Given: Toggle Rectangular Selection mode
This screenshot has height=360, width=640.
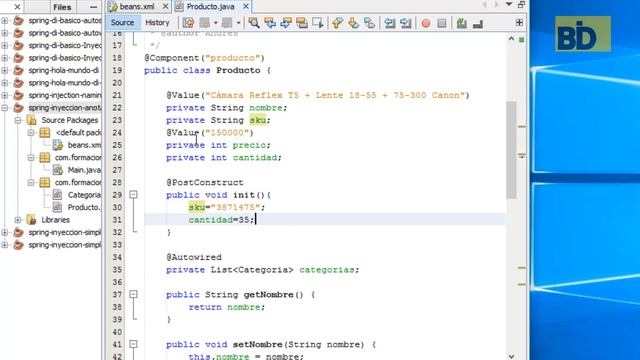Looking at the screenshot, I should [318, 23].
